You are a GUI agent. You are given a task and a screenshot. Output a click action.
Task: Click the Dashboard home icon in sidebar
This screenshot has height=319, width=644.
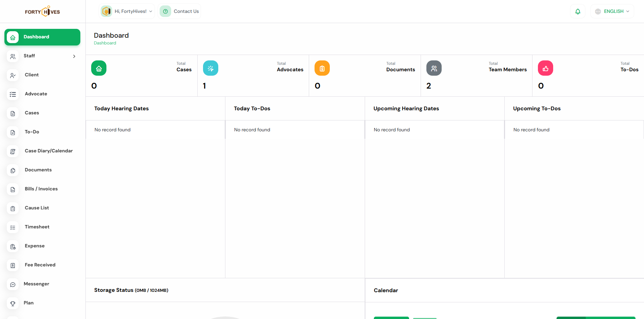[x=13, y=37]
